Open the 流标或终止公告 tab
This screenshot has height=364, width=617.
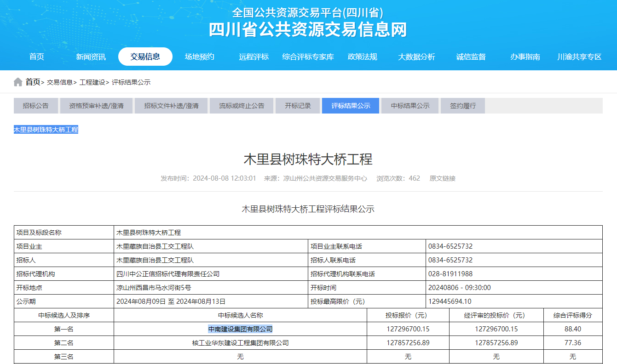241,105
